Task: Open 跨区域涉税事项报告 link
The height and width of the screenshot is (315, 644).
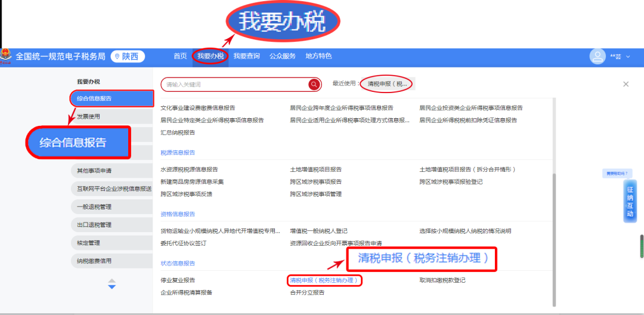Action: [316, 181]
